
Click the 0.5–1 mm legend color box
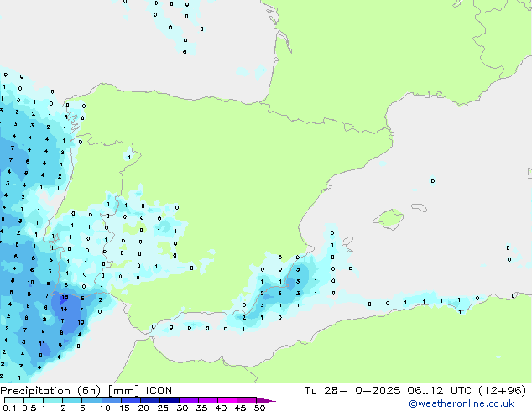click(x=34, y=400)
